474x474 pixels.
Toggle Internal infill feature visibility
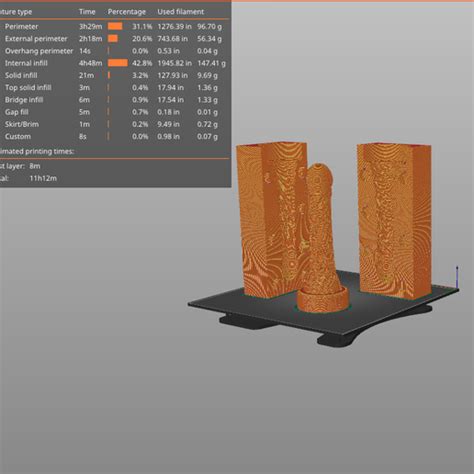114,63
